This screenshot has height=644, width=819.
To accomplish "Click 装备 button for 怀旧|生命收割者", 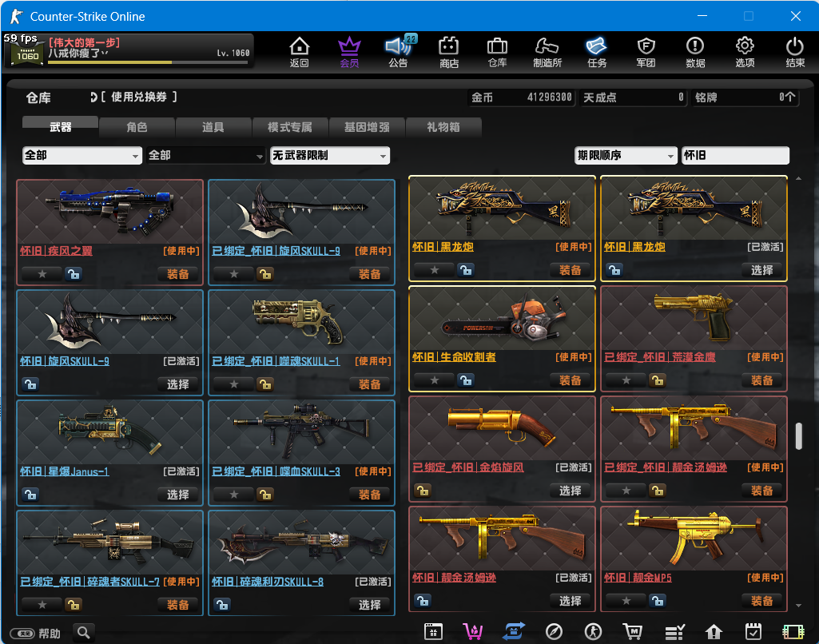I will point(571,380).
